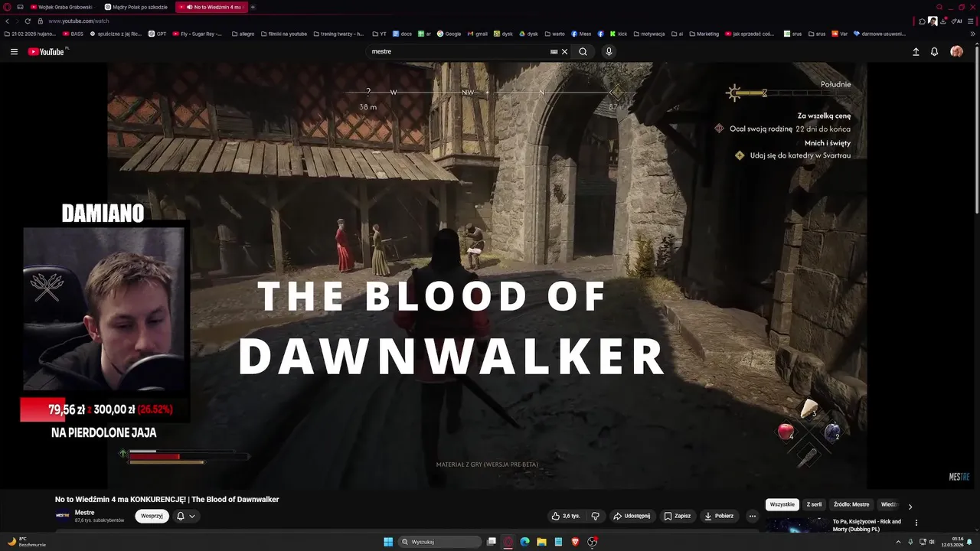Open the motywacja bookmark folder
The image size is (980, 551).
tap(648, 34)
